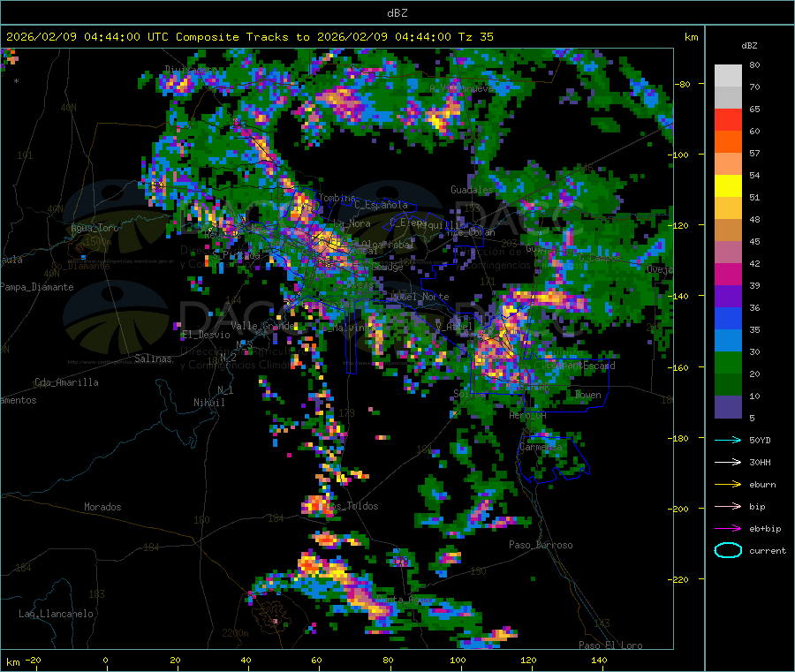Click the -200 km tick on right axis

coord(678,509)
